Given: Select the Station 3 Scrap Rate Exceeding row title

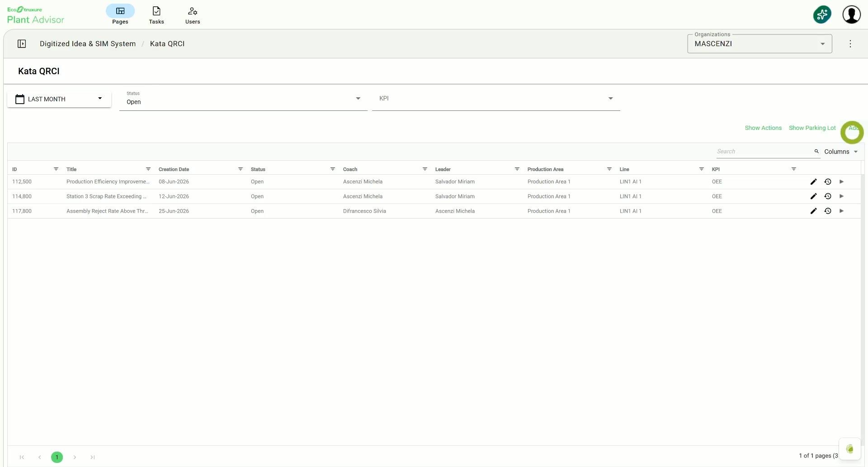Looking at the screenshot, I should 106,196.
